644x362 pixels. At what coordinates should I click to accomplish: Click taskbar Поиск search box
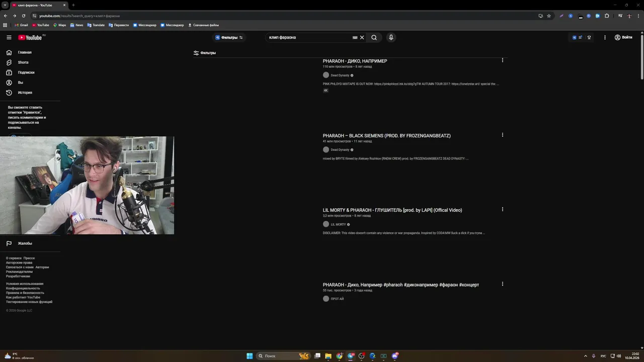(283, 356)
